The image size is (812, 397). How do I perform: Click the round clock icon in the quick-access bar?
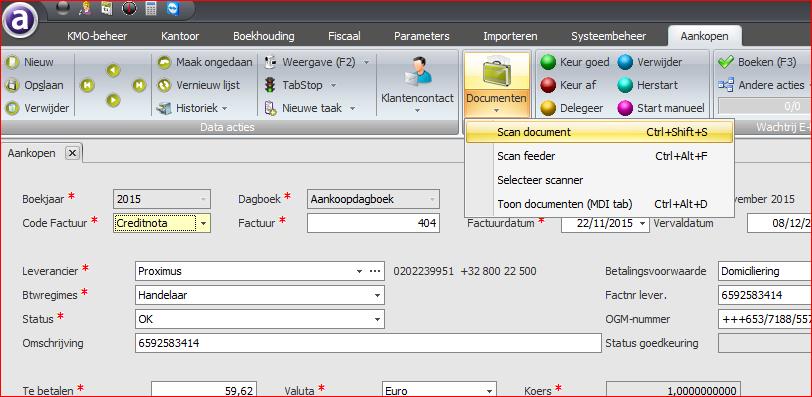pos(129,8)
